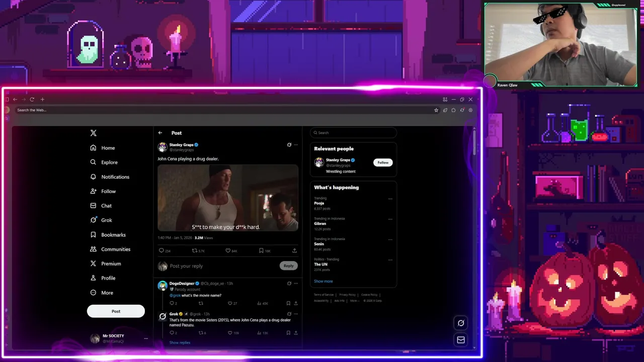The image size is (644, 362).
Task: Click the X logo in the sidebar
Action: point(93,133)
